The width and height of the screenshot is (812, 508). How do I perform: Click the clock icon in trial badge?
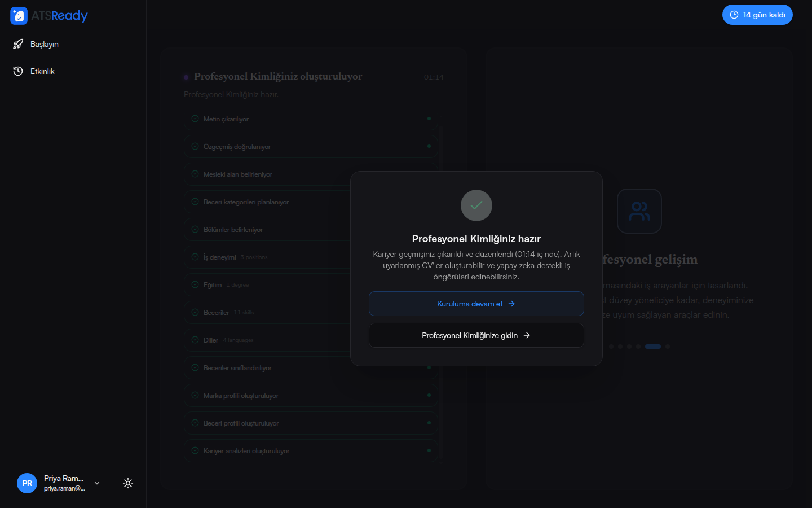click(x=734, y=15)
